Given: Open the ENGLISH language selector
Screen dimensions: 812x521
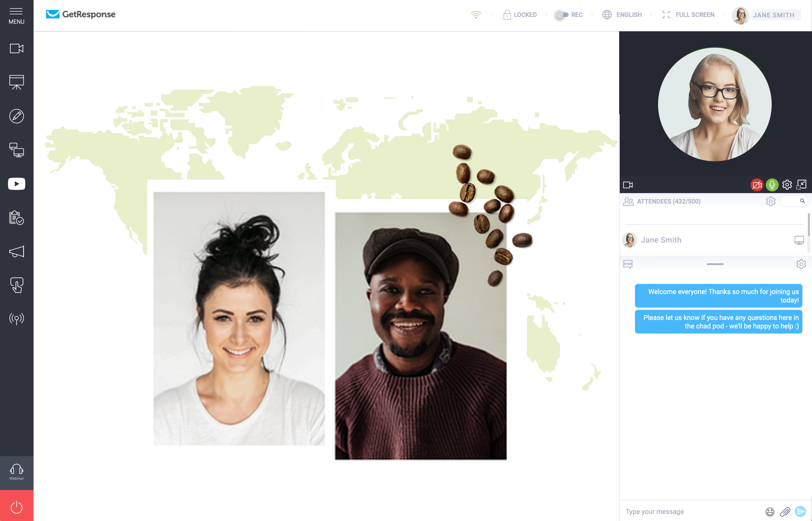Looking at the screenshot, I should 622,15.
